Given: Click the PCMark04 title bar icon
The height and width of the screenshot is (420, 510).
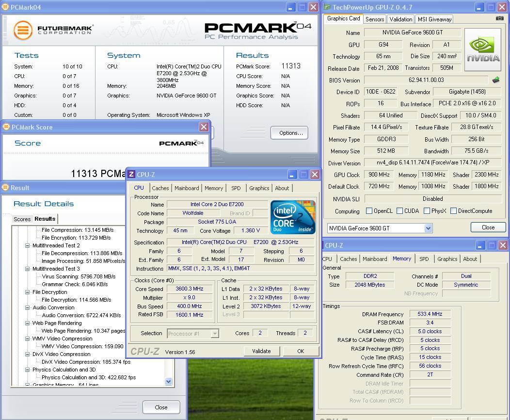Looking at the screenshot, I should click(5, 7).
